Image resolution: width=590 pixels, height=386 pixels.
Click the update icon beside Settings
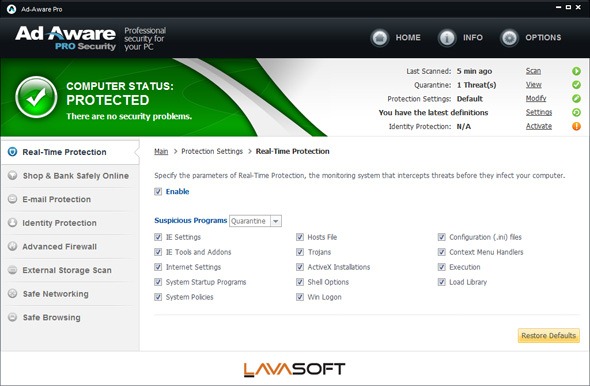(576, 112)
